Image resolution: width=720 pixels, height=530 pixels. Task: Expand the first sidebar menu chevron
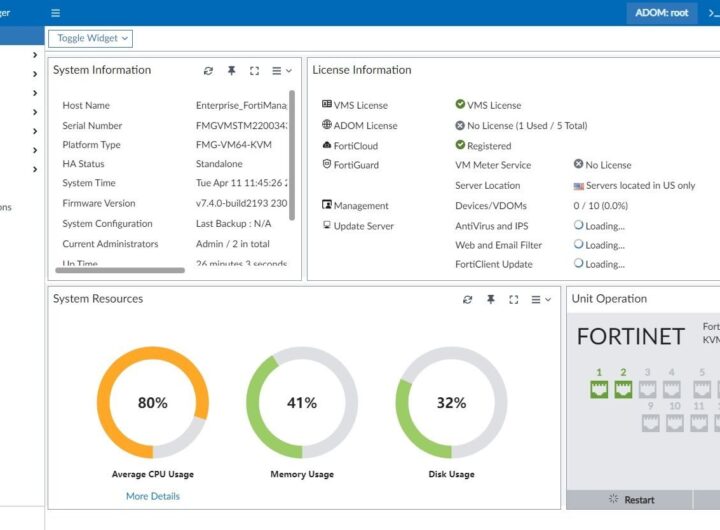pos(35,55)
